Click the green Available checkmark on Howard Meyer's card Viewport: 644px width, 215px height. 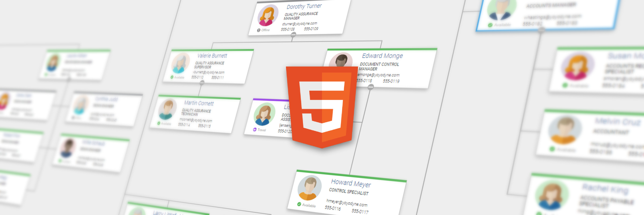click(299, 204)
